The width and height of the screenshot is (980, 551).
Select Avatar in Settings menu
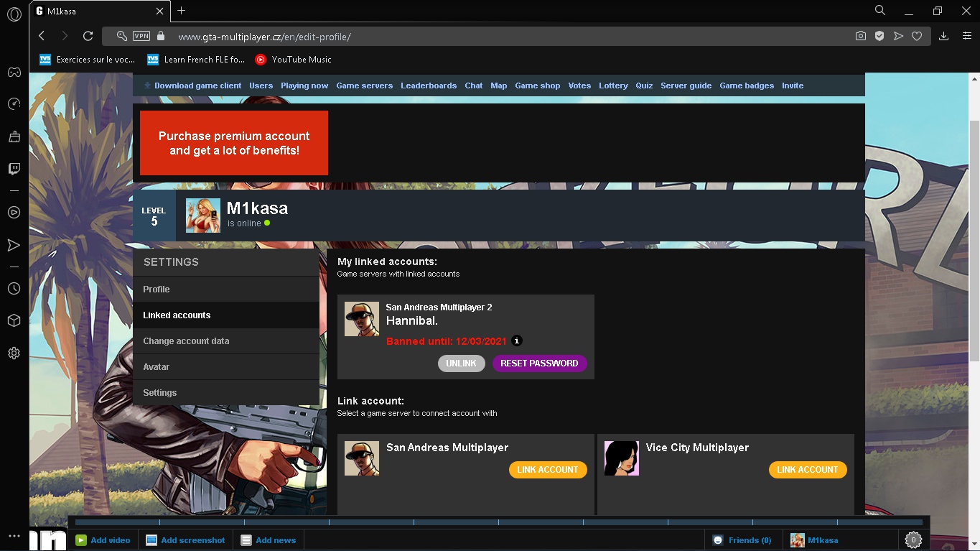click(226, 367)
